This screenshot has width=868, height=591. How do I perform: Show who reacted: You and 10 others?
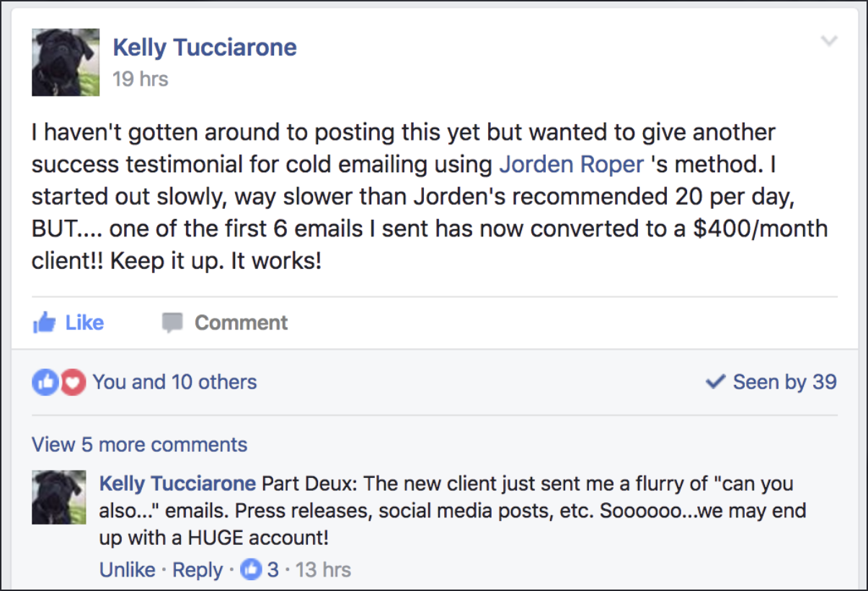(174, 382)
